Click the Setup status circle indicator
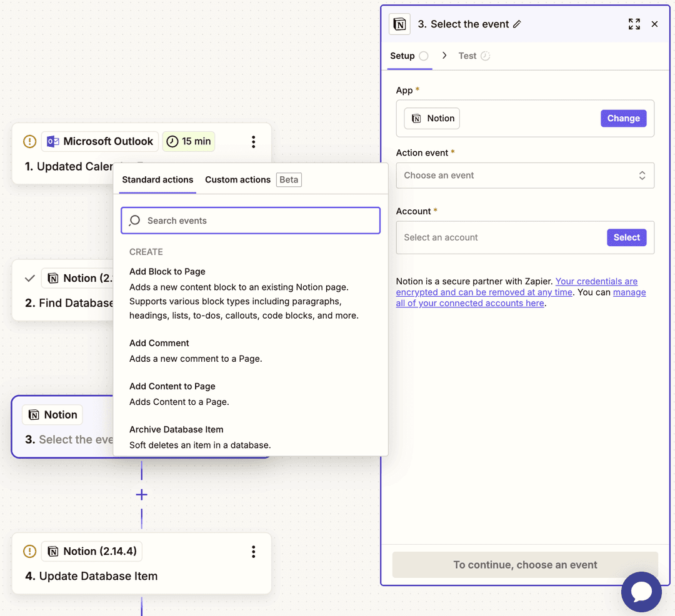 [x=424, y=56]
